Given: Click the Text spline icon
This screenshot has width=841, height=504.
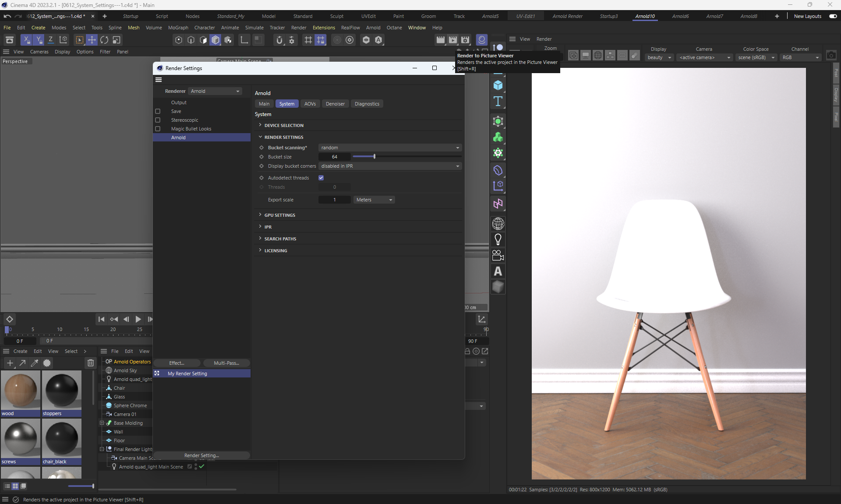Looking at the screenshot, I should point(498,101).
